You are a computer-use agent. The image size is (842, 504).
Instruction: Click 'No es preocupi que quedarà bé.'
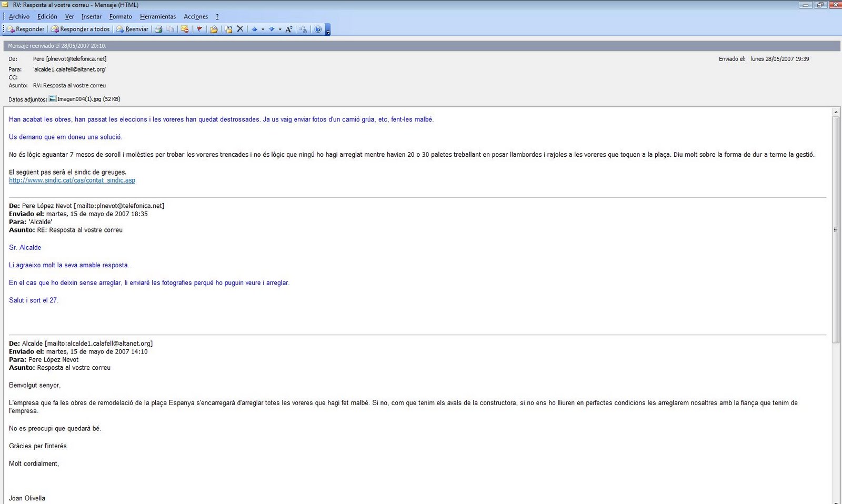(x=55, y=428)
